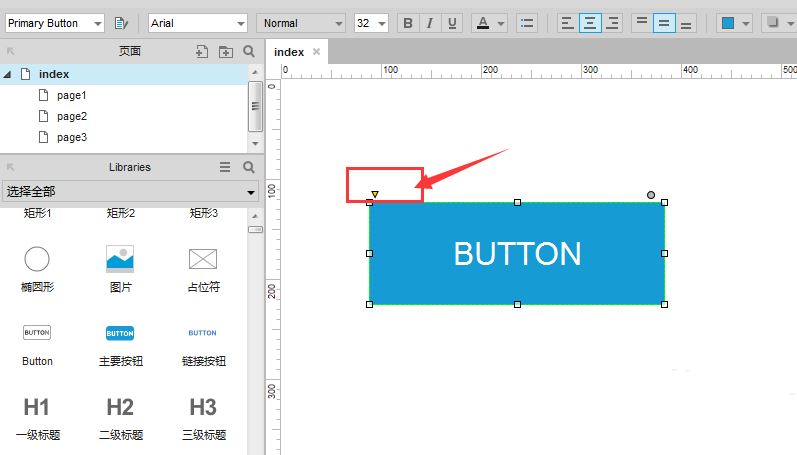Click libraries panel scroll-up arrow
This screenshot has height=455, width=797.
[255, 216]
